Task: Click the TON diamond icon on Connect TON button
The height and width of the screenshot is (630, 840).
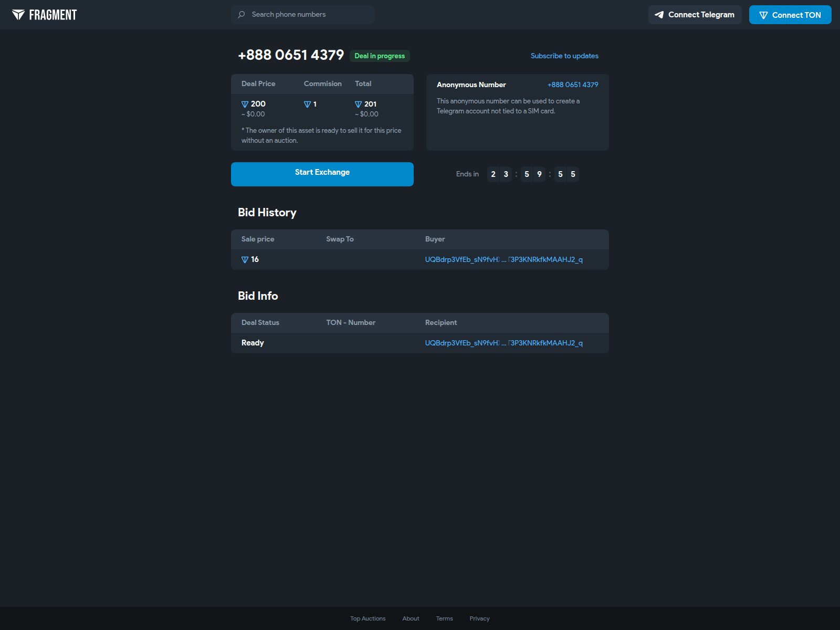Action: click(764, 15)
